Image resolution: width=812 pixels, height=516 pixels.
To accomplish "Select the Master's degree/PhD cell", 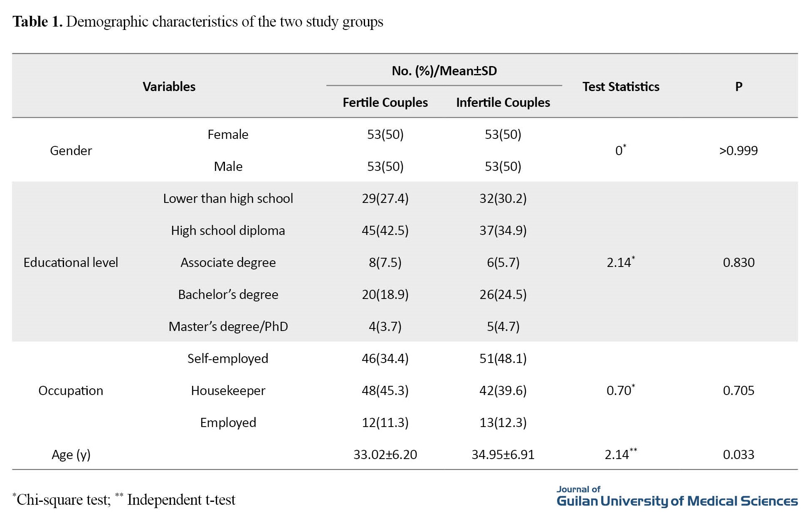I will pyautogui.click(x=228, y=326).
